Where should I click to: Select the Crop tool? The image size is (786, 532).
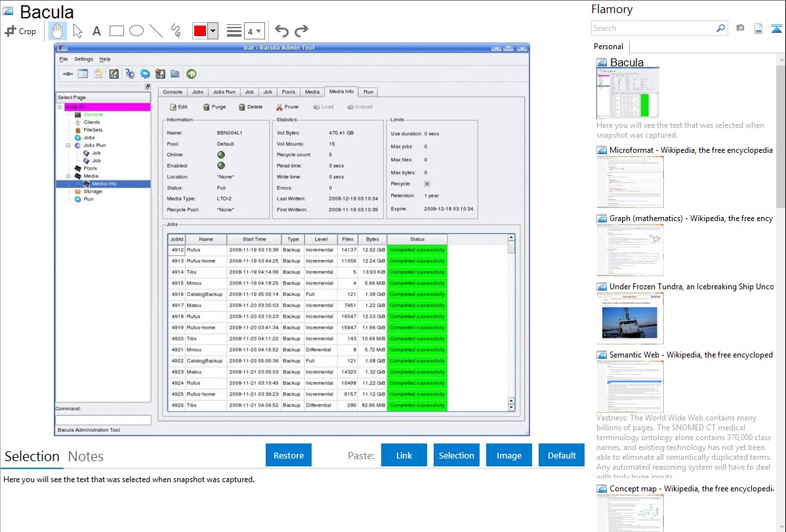(x=20, y=31)
